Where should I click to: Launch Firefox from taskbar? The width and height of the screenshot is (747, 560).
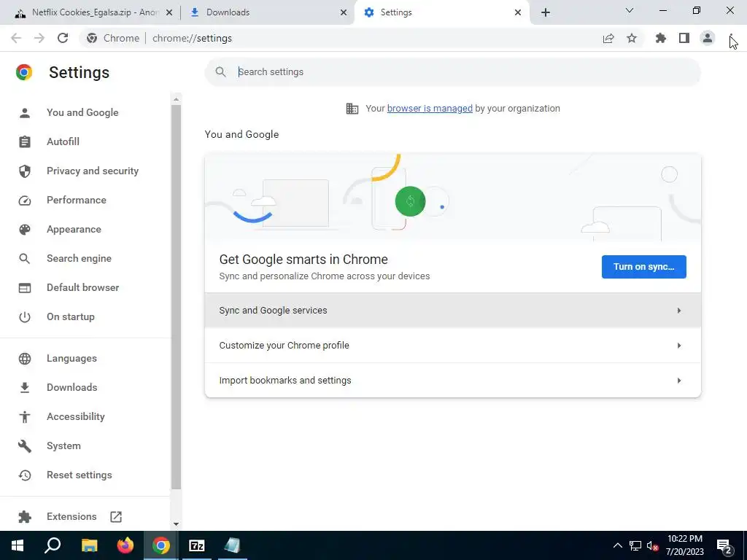click(125, 545)
